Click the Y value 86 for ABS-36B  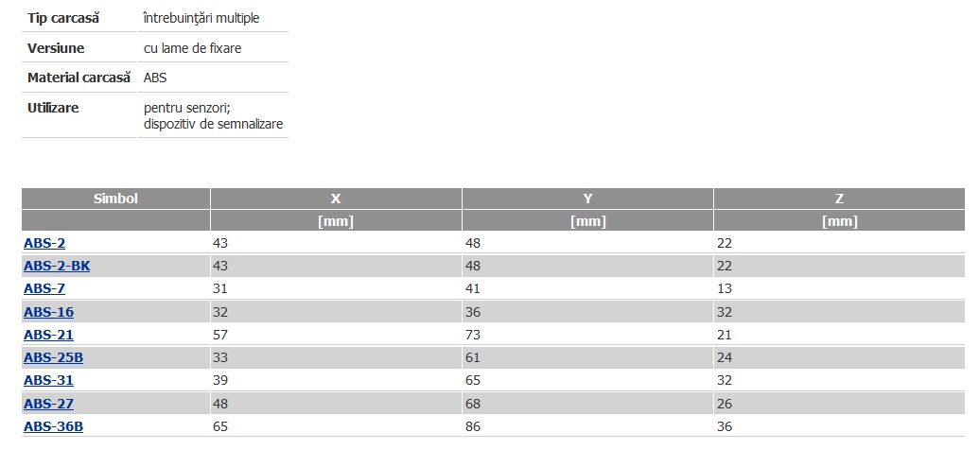pyautogui.click(x=474, y=426)
